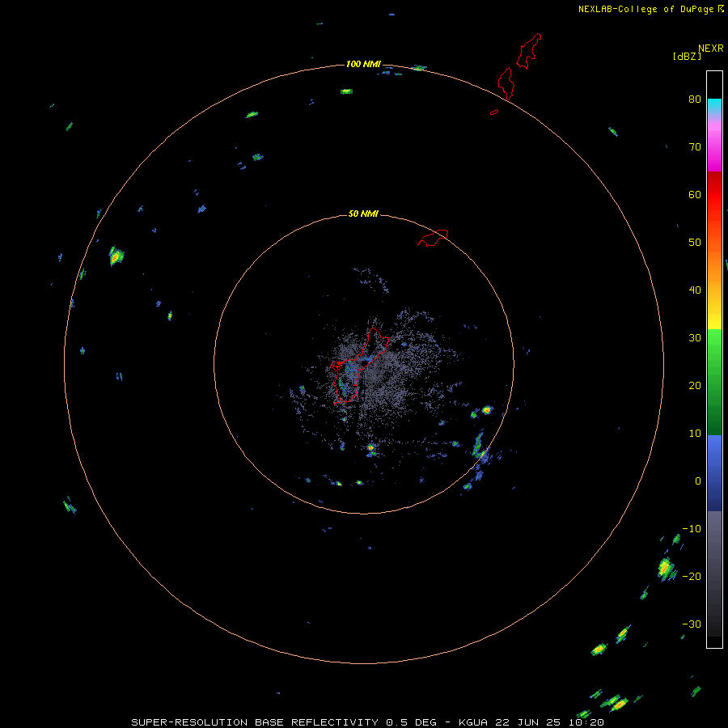The height and width of the screenshot is (728, 728).
Task: Click the 50 value on the dBZ scale
Action: point(695,243)
